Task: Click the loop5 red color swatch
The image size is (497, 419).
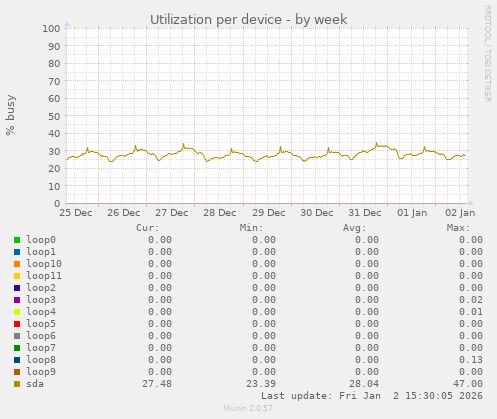Action: coord(17,324)
